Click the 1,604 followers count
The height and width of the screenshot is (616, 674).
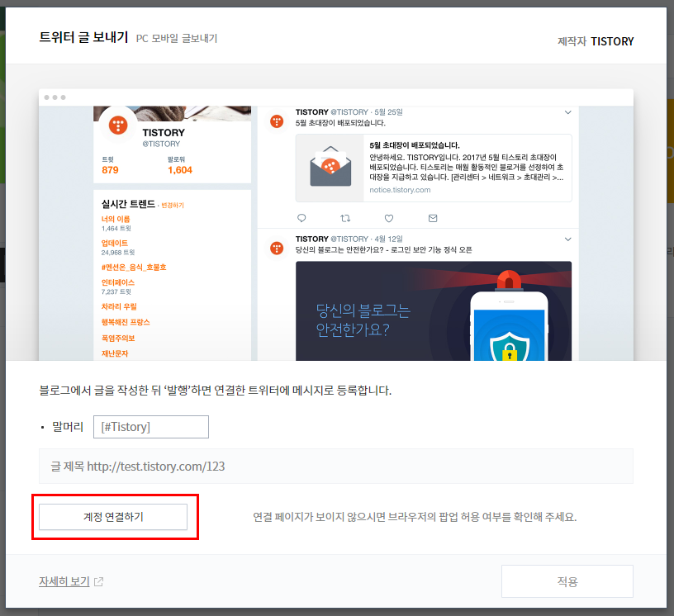180,170
